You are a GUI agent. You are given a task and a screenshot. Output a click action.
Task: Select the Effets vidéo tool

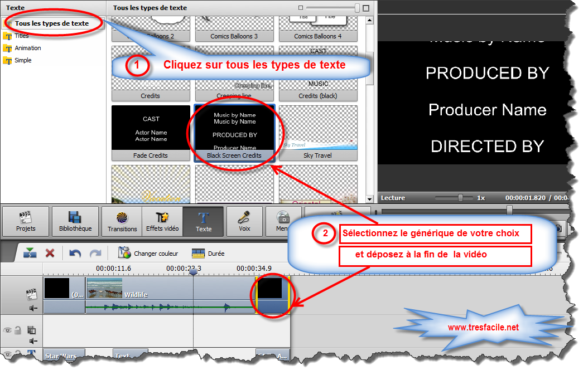pos(162,221)
